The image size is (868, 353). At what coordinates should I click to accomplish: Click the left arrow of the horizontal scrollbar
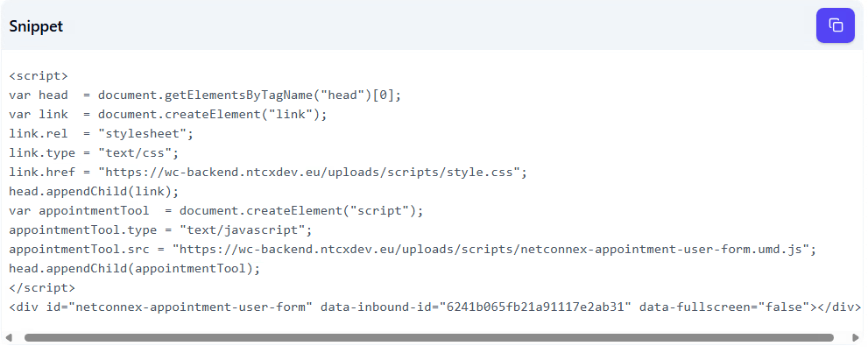point(8,337)
